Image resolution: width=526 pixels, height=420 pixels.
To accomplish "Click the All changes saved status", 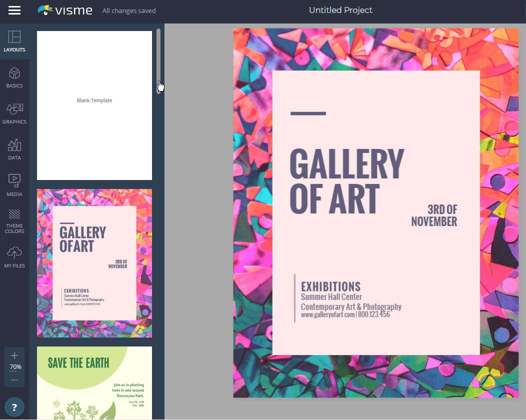I will (x=129, y=10).
